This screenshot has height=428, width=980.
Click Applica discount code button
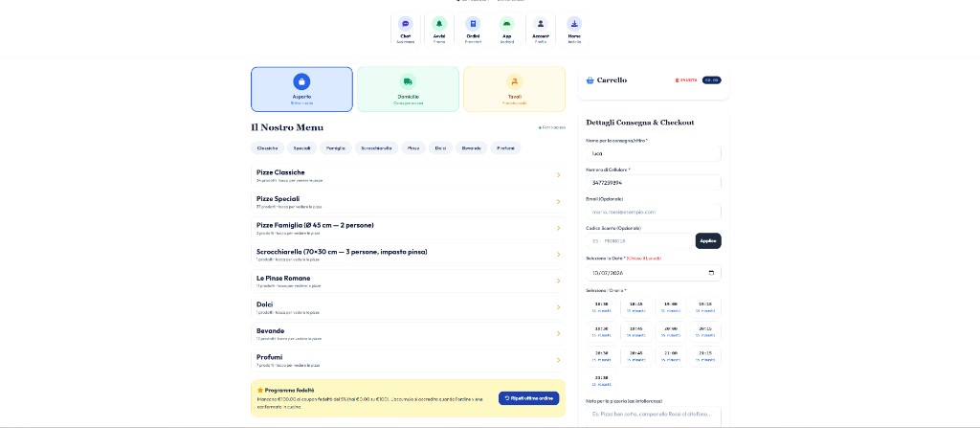click(708, 241)
